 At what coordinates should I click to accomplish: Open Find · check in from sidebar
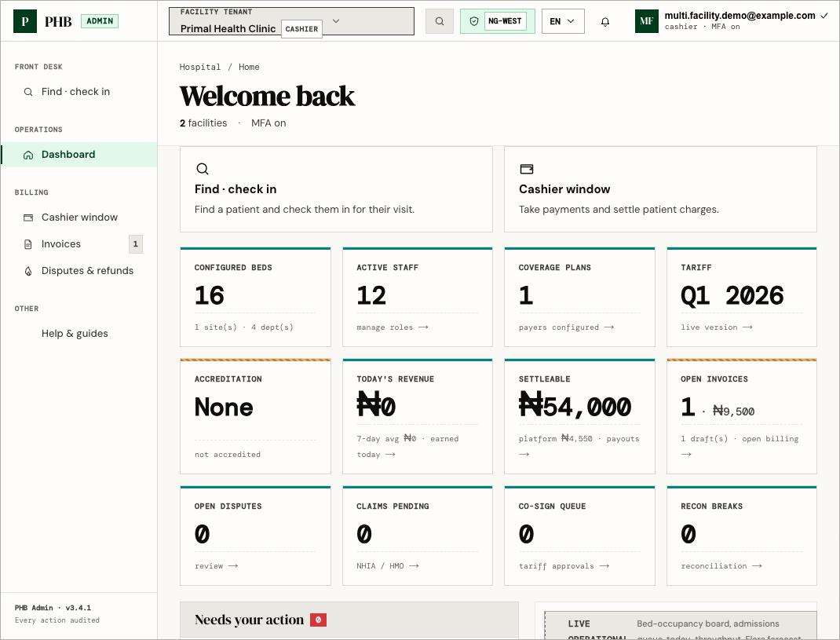tap(79, 92)
